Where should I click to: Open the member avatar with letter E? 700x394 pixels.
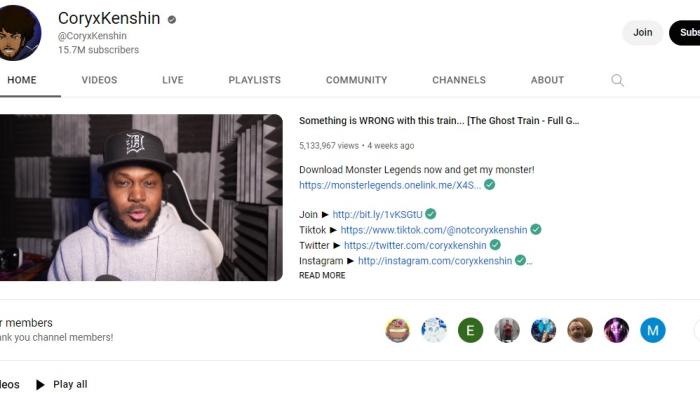(471, 330)
